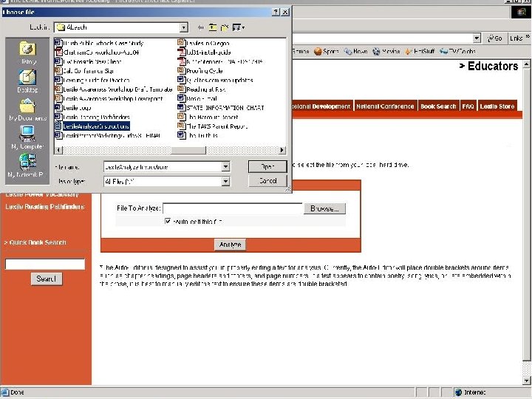532x399 pixels.
Task: Click the Analyze button
Action: pos(230,245)
